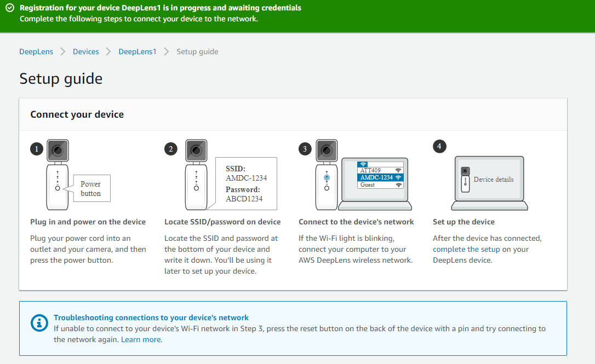Open the Learn more link
This screenshot has width=595, height=364.
click(x=141, y=339)
